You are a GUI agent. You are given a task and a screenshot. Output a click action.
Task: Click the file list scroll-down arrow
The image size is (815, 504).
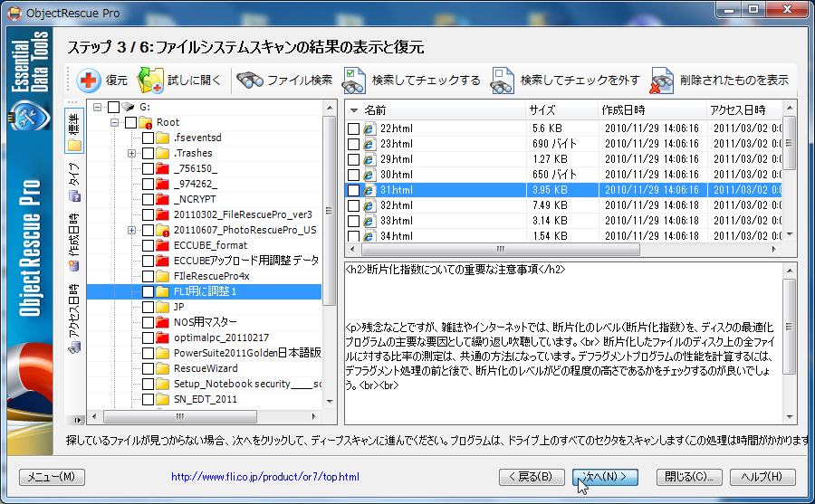point(790,235)
